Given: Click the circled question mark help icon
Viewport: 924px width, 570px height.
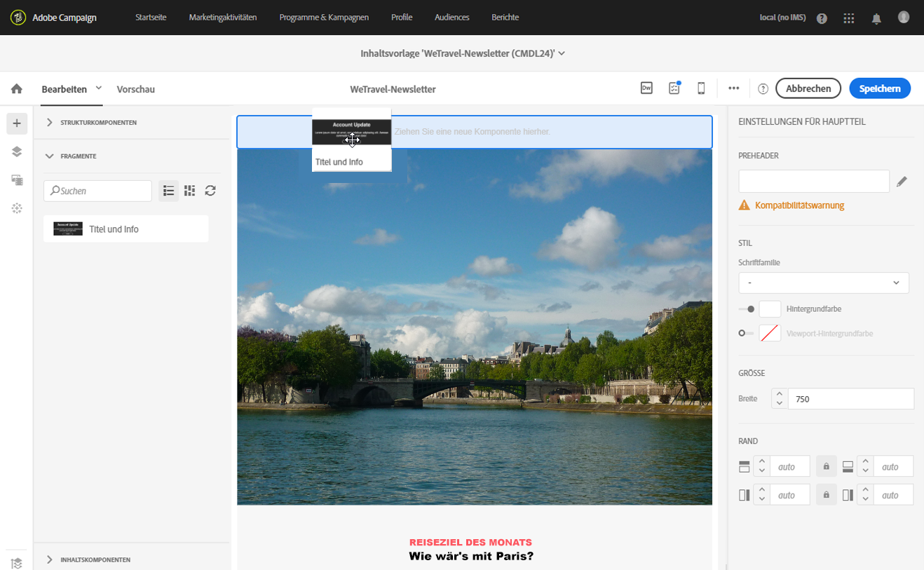Looking at the screenshot, I should click(763, 89).
